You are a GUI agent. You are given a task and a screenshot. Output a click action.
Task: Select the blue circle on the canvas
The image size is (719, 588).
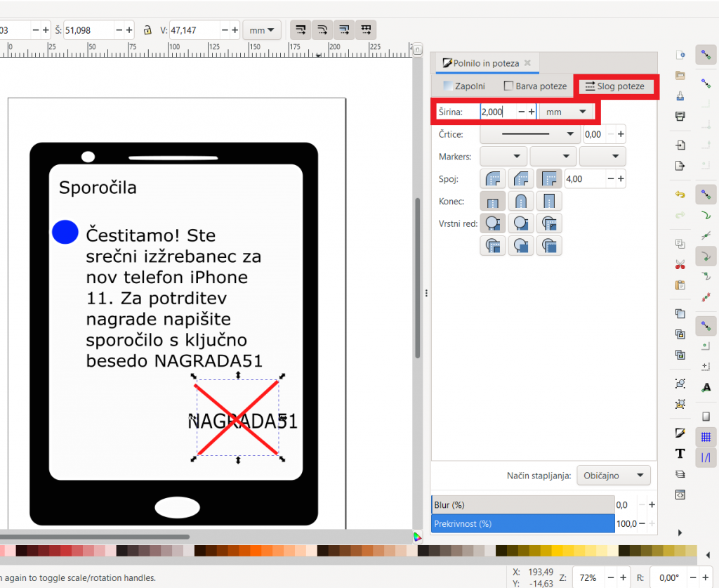click(x=65, y=232)
